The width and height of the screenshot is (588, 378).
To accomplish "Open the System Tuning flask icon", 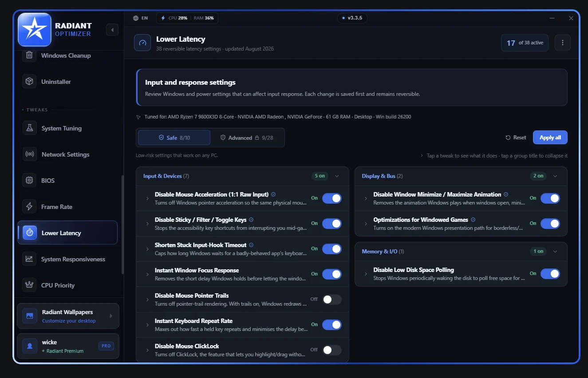I will pyautogui.click(x=29, y=128).
